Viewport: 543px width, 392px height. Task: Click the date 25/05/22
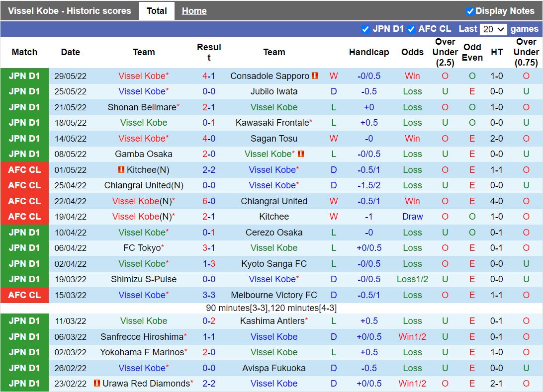70,91
